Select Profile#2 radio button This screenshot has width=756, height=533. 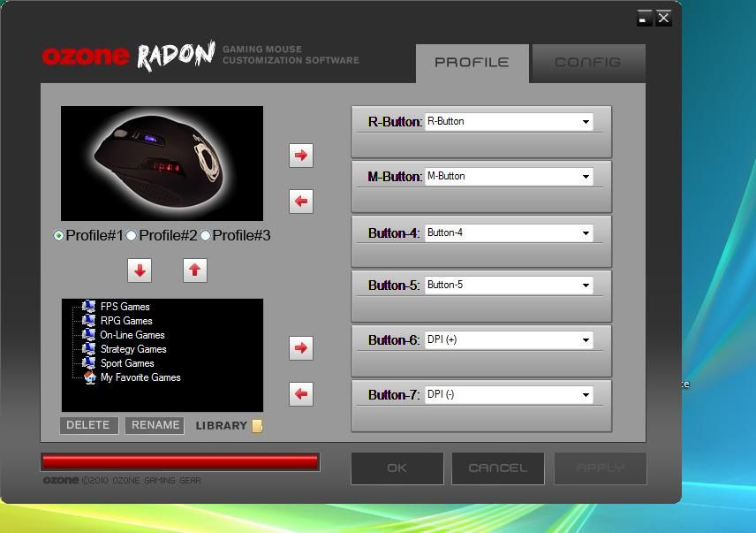[x=131, y=235]
